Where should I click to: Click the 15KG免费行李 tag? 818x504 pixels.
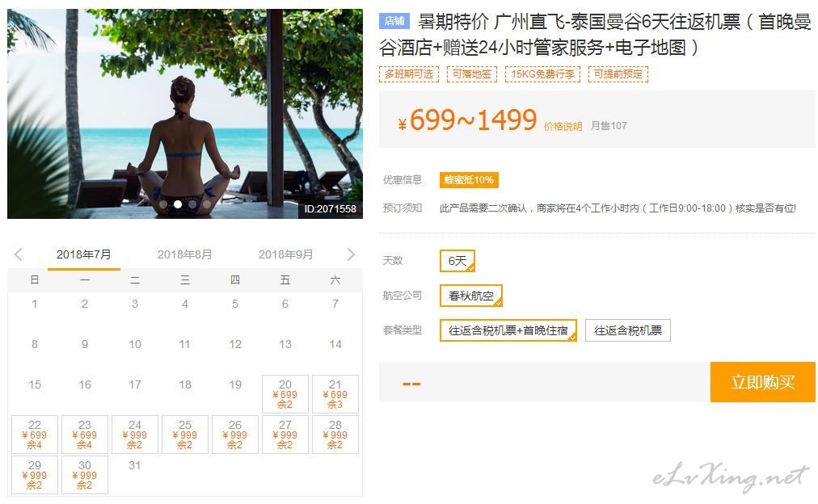(542, 74)
